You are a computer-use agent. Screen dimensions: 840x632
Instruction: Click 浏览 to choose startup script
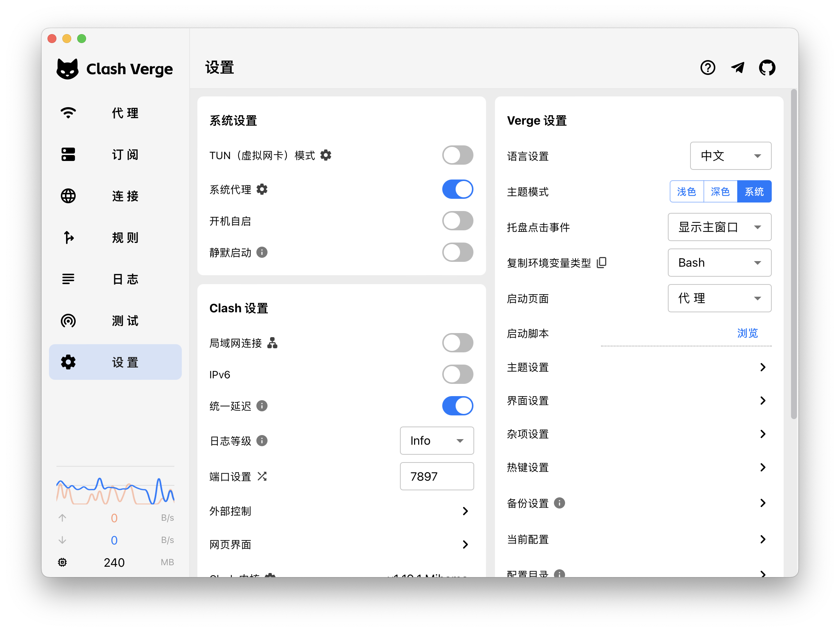[x=747, y=333]
